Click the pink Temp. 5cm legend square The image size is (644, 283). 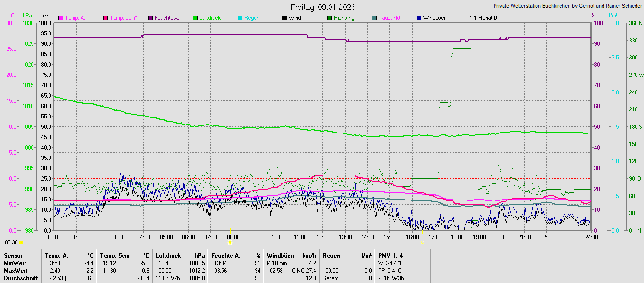click(x=106, y=18)
